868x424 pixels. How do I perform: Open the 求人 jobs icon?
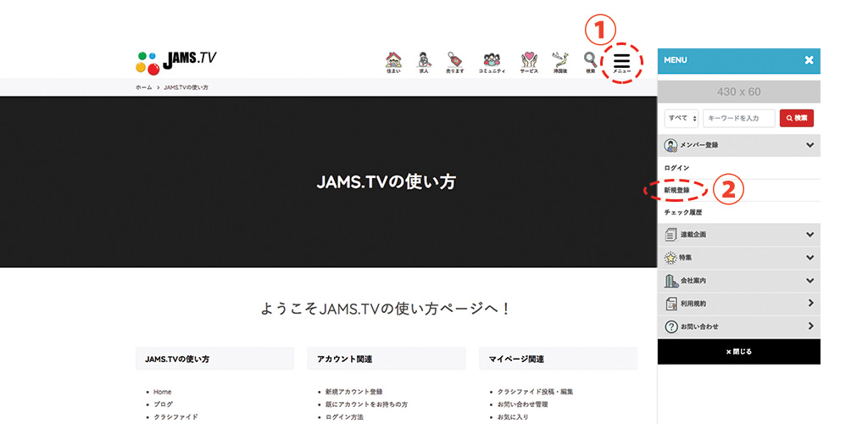[424, 63]
